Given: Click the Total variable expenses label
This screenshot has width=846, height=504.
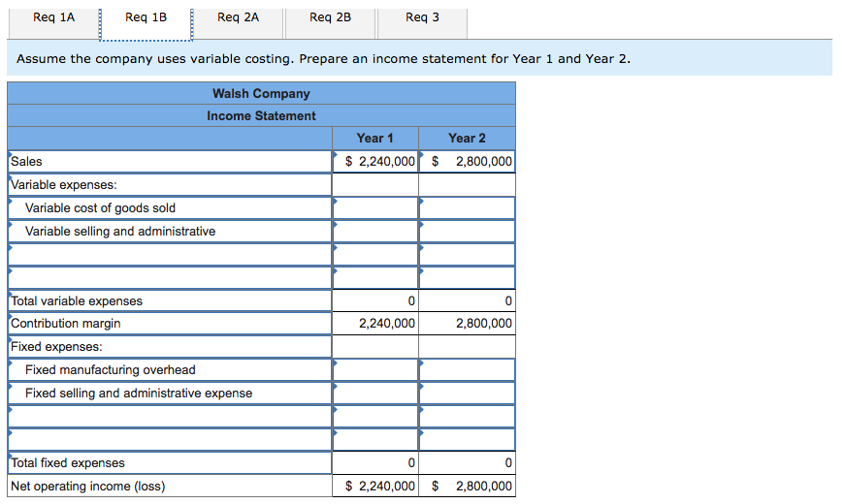Looking at the screenshot, I should click(x=77, y=300).
